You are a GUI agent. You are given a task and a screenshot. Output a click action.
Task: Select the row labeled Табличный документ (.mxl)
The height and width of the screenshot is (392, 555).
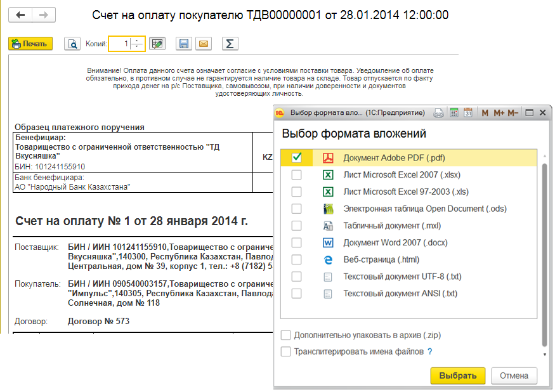pyautogui.click(x=409, y=226)
